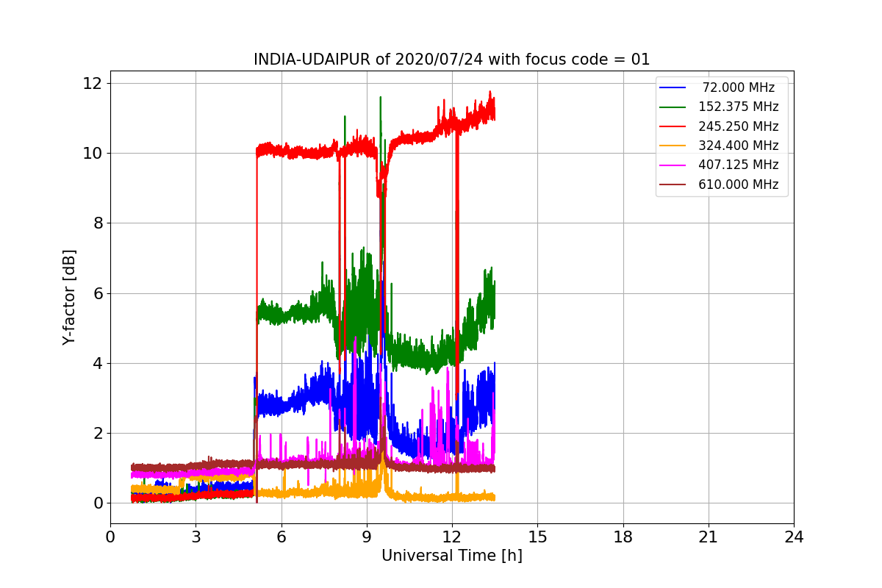Click the green legend line swatch
Screen dimensions: 882x588
point(673,107)
